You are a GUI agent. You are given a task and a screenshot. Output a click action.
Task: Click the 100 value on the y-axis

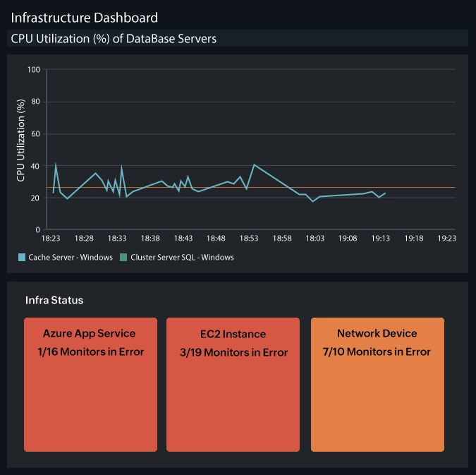pyautogui.click(x=34, y=69)
